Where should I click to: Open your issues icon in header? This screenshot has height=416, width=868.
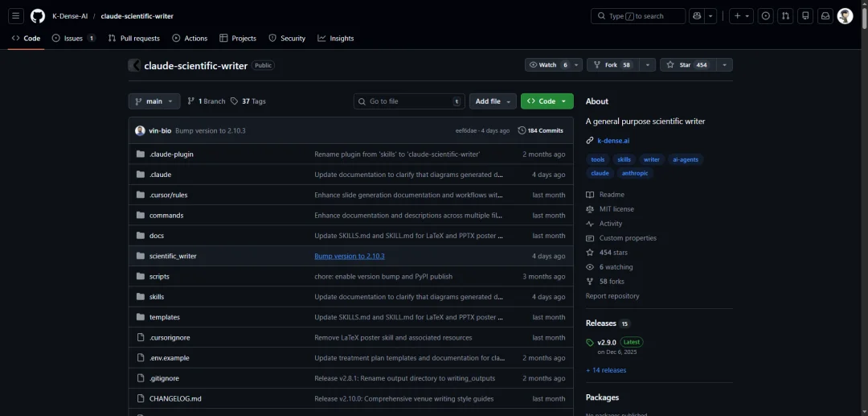[x=766, y=16]
